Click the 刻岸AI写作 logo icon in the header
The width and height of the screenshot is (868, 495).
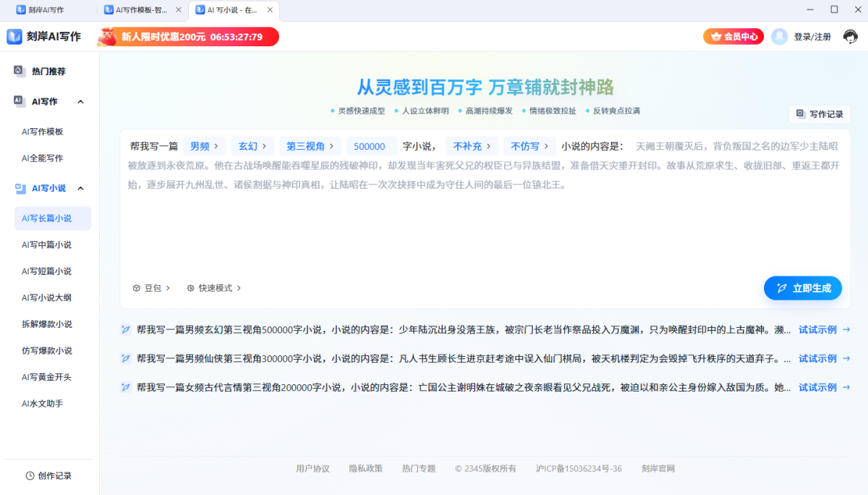coord(14,37)
